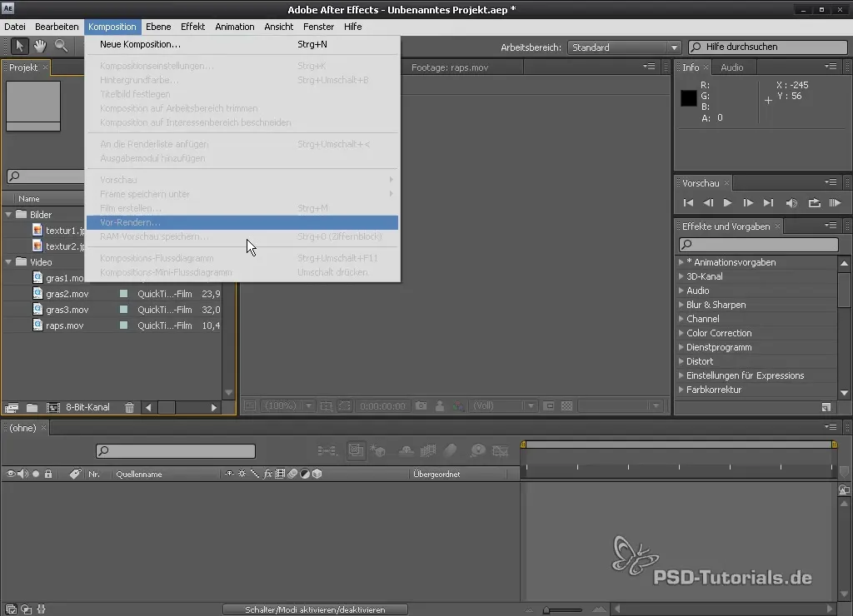853x616 pixels.
Task: Jump to first frame in Vorschau
Action: click(688, 203)
